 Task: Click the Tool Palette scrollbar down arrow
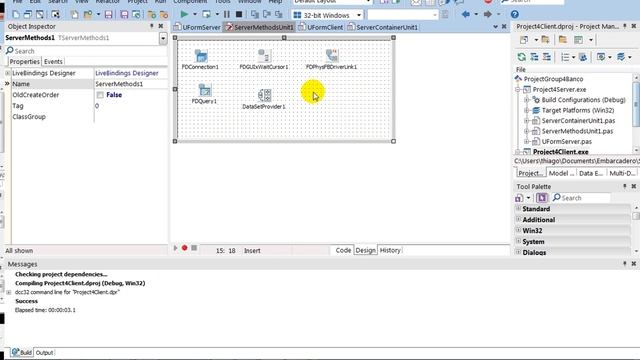point(636,251)
